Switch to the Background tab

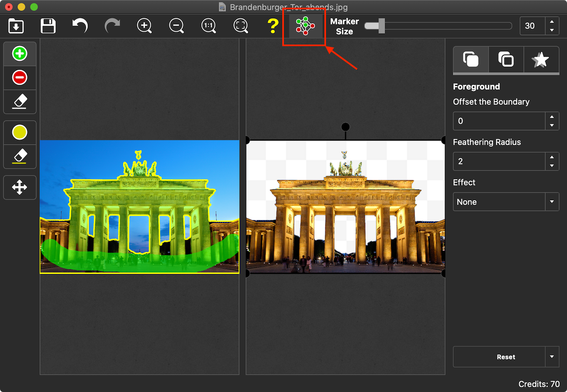(506, 60)
